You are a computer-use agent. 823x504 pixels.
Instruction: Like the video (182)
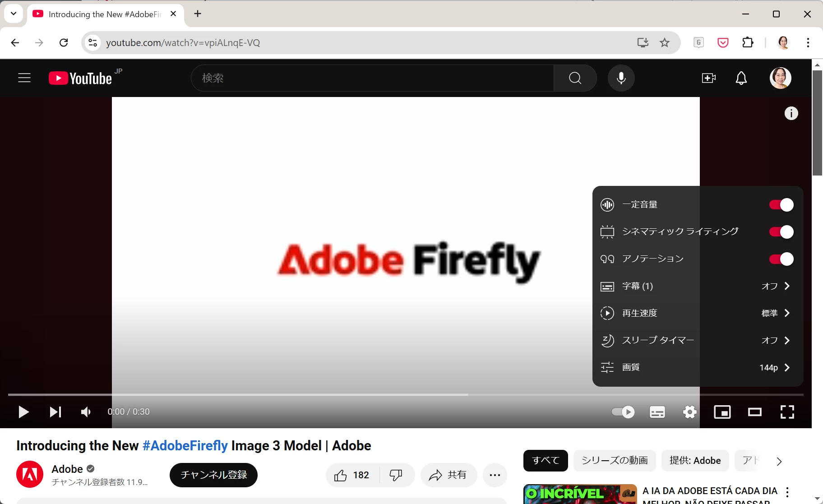pos(352,475)
